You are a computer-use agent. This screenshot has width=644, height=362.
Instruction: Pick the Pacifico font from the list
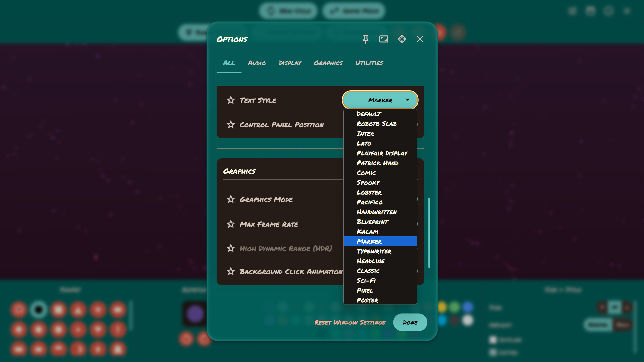click(370, 202)
